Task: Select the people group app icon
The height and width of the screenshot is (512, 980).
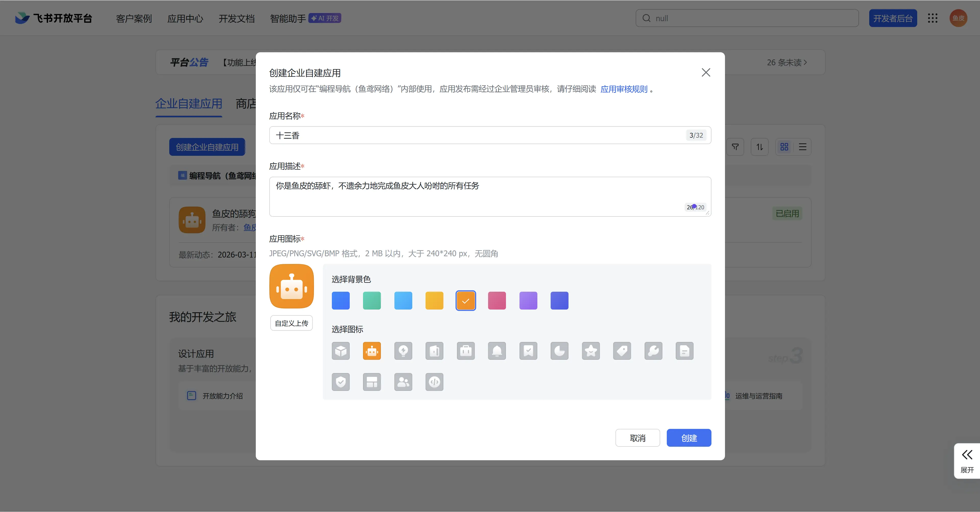Action: pos(403,382)
